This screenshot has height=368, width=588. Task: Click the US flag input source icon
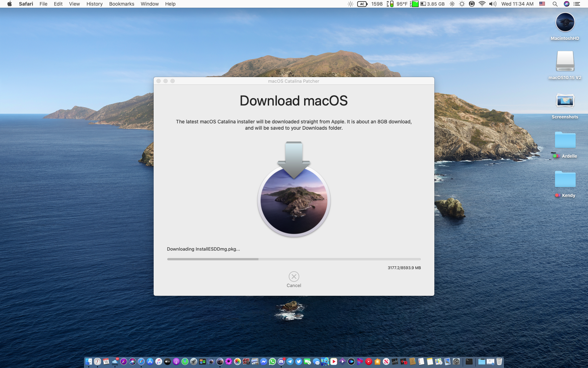(542, 4)
